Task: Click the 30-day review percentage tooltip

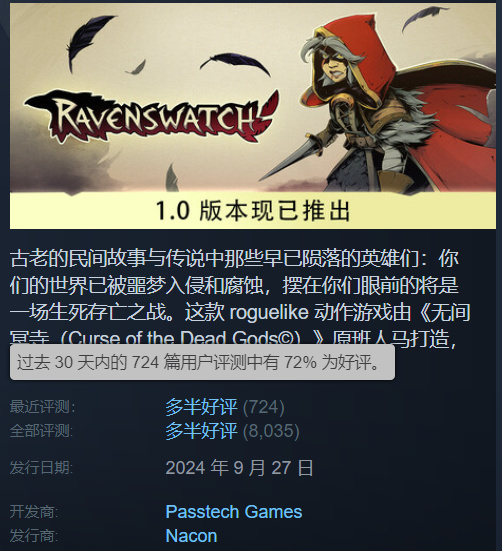Action: [202, 362]
